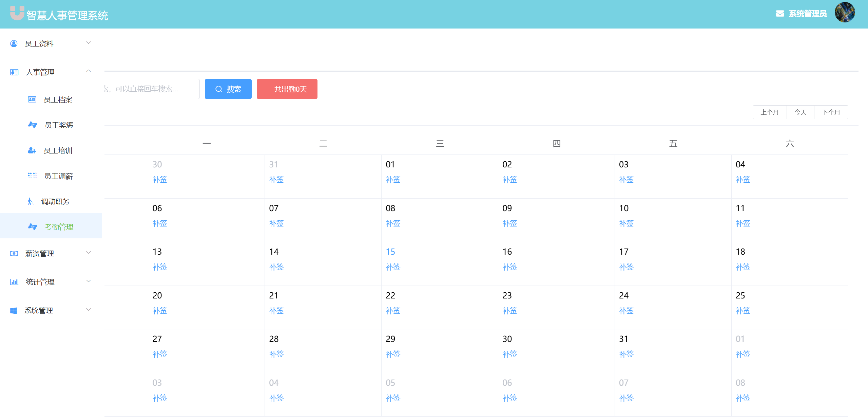Go to 上个月 in calendar
Image resolution: width=868 pixels, height=420 pixels.
click(769, 112)
